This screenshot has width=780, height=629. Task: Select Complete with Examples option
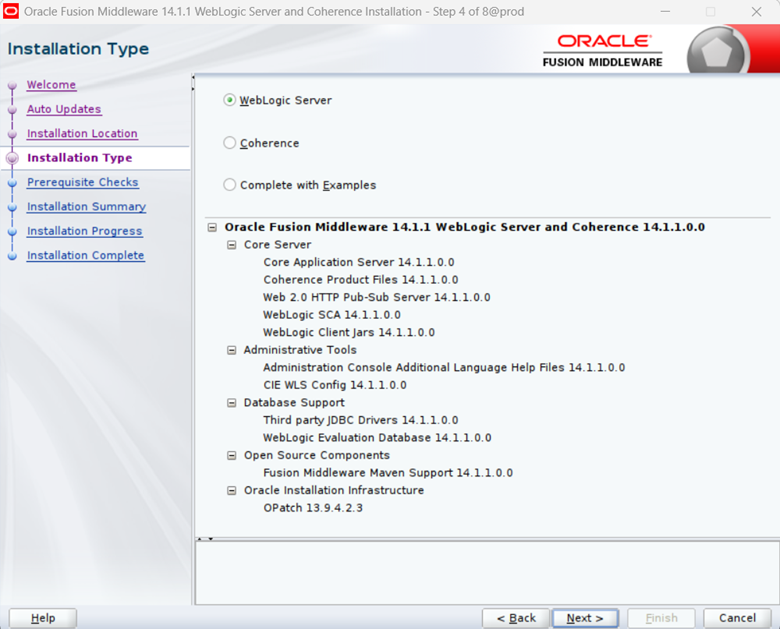(x=229, y=185)
